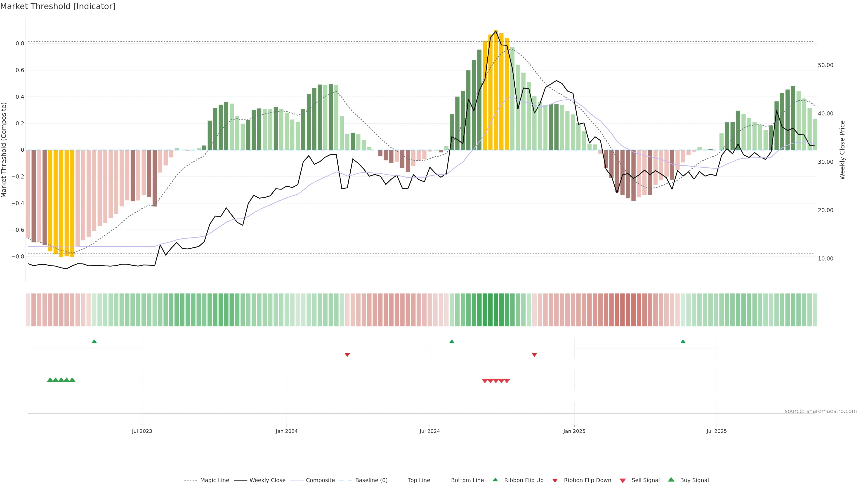Click the Ribbon Flip Up legend triangle
The image size is (868, 488).
pos(495,480)
